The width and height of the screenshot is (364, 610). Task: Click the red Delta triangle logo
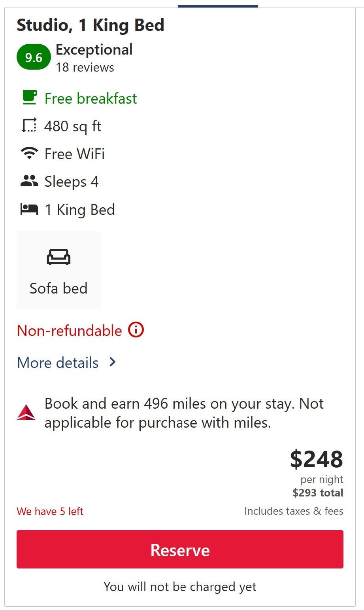(26, 413)
